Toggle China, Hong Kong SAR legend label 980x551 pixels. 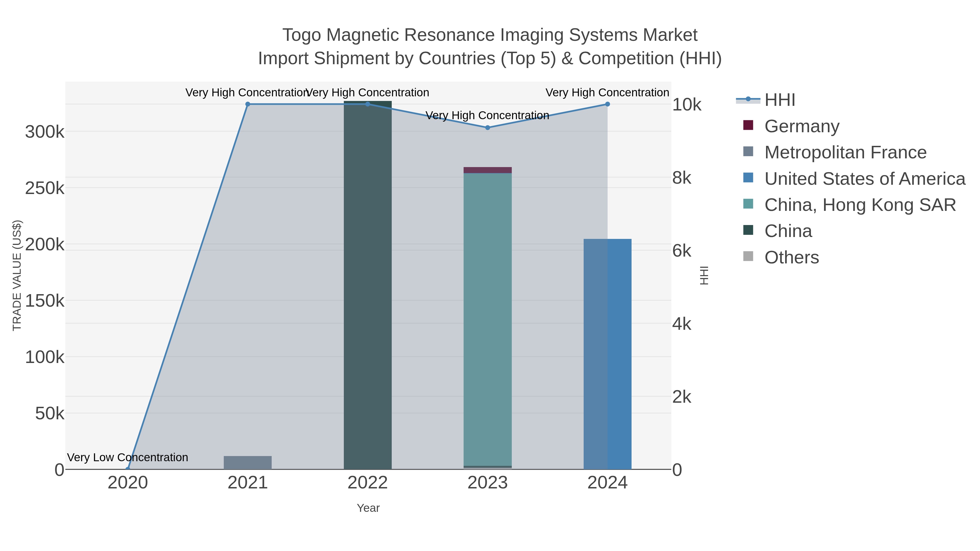(x=860, y=205)
